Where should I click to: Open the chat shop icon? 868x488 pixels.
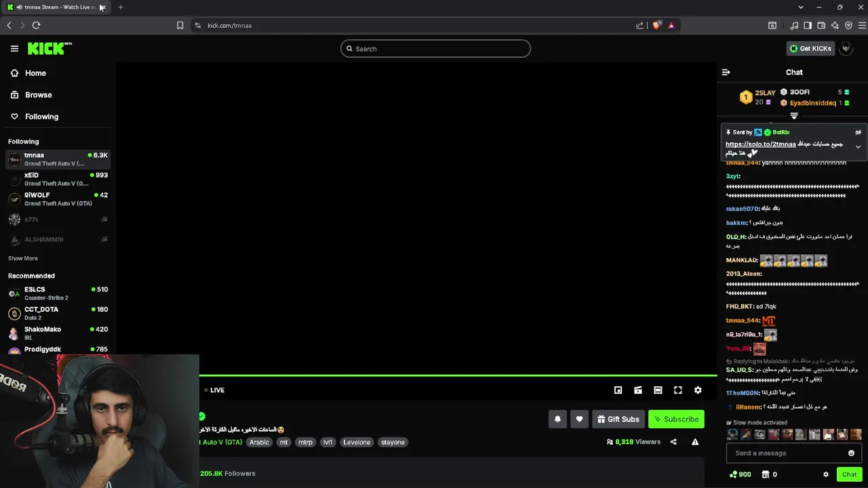point(765,474)
